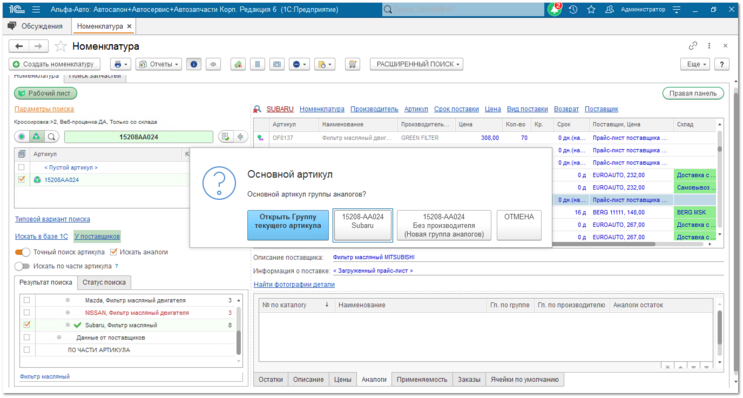Click horizontal scrollbar of supplier offers table

(x=604, y=244)
